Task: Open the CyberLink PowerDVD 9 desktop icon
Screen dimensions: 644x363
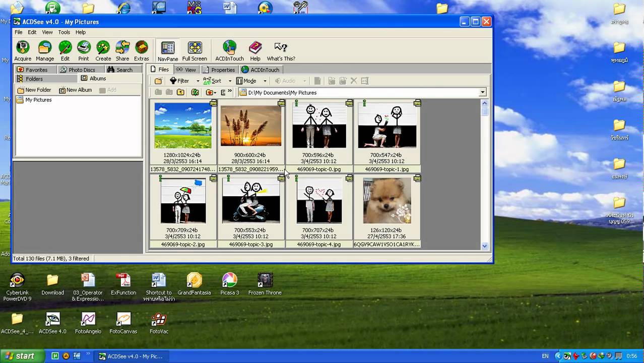Action: pos(17,287)
